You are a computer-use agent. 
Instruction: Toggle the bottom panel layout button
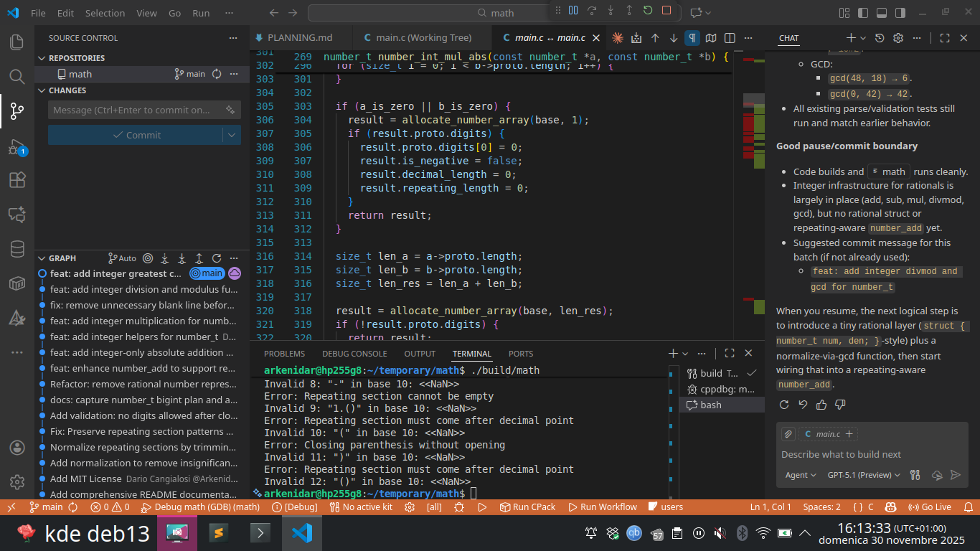(882, 13)
